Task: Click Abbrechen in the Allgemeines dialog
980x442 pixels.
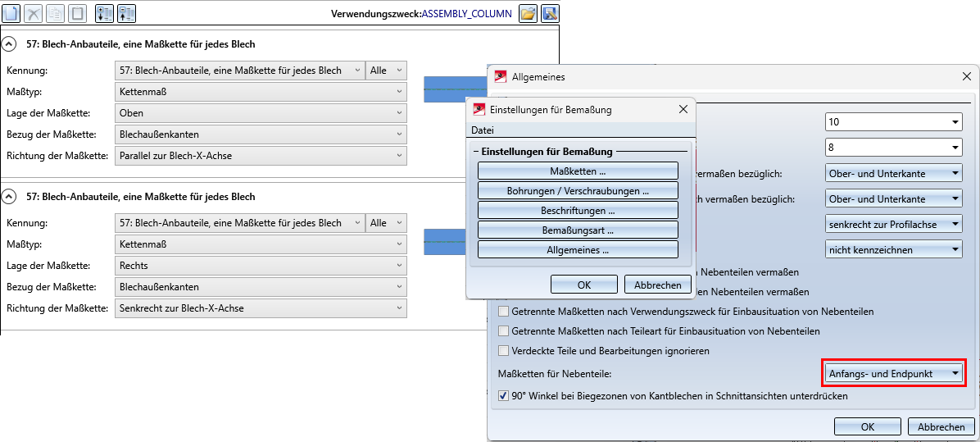Action: pos(941,427)
